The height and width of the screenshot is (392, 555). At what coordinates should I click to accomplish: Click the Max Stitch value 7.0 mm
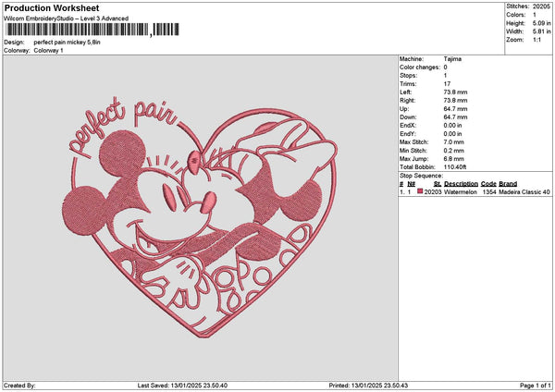(453, 141)
